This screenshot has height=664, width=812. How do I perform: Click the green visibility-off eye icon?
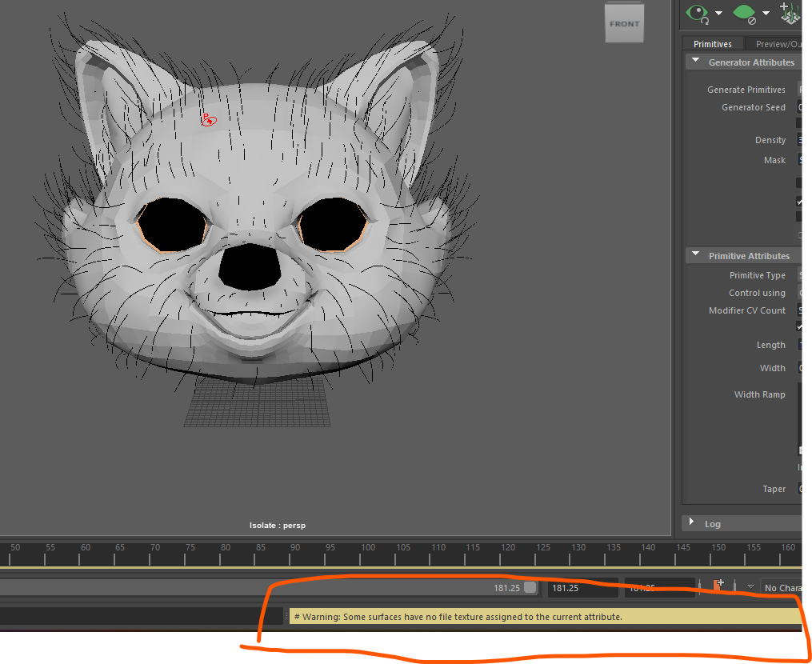(x=744, y=14)
